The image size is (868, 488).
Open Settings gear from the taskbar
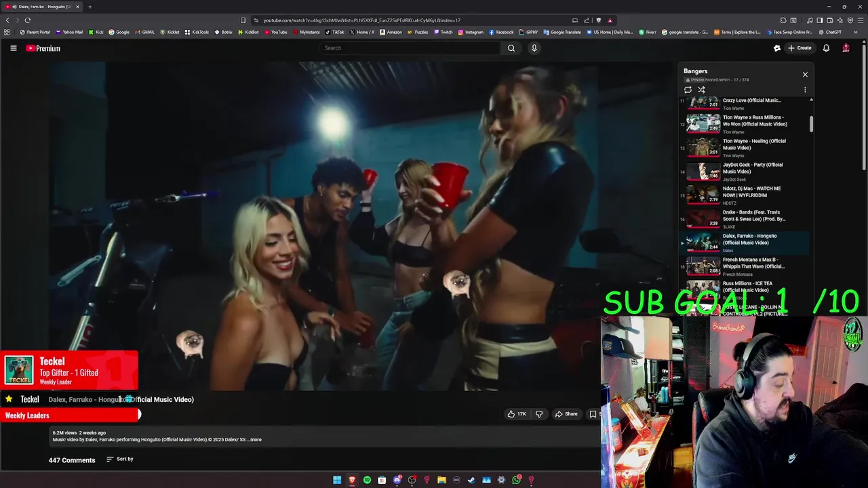click(501, 480)
